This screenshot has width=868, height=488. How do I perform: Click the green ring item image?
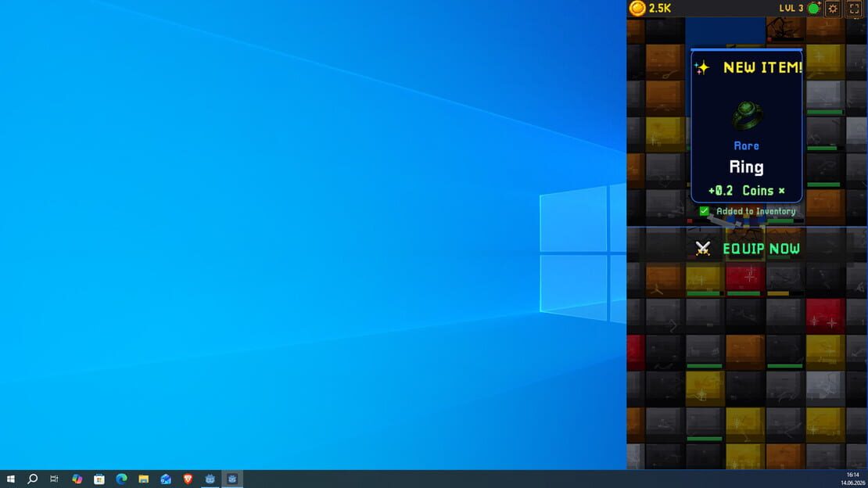pos(748,115)
